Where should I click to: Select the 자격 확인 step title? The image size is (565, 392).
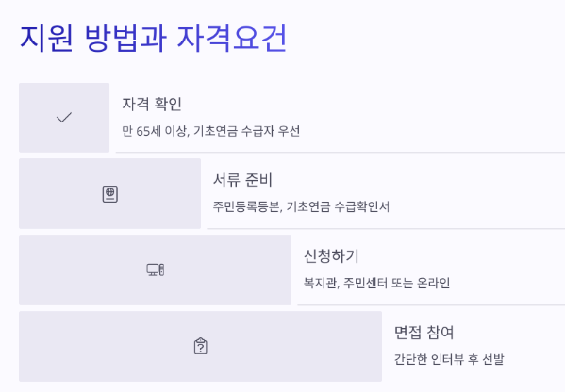click(152, 104)
